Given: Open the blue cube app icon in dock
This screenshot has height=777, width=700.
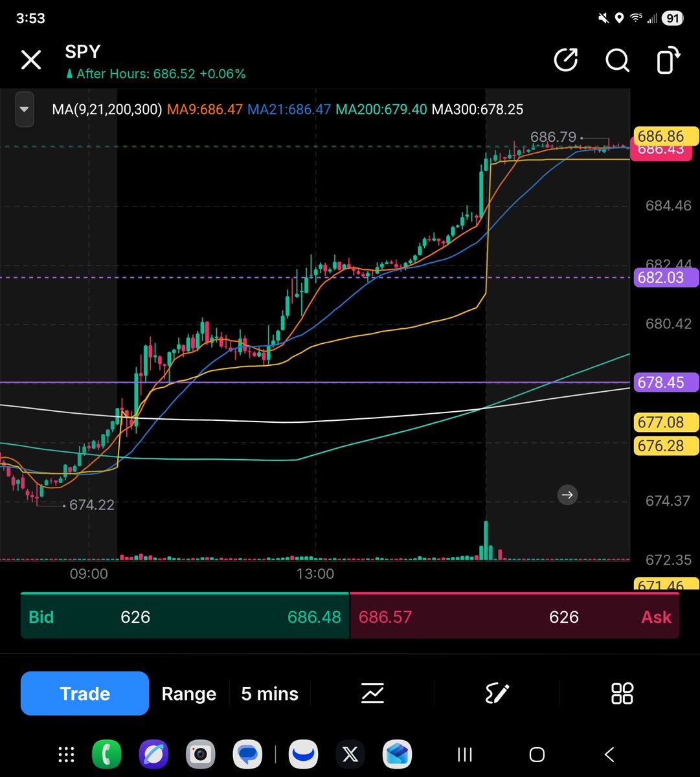Looking at the screenshot, I should 397,754.
